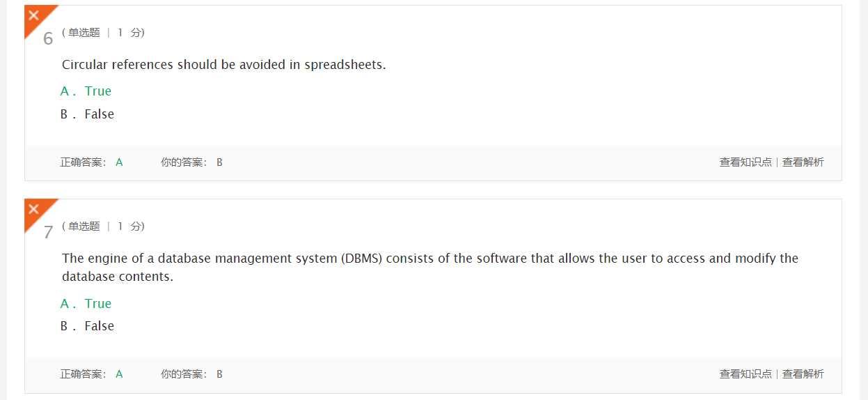Choose B False for the DBMS engine question
This screenshot has height=400, width=868.
[87, 326]
